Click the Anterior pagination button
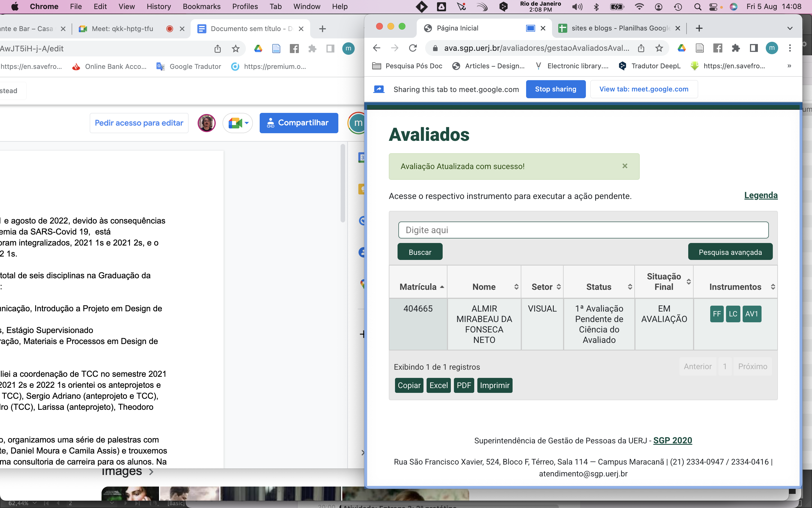The width and height of the screenshot is (812, 508). 698,366
